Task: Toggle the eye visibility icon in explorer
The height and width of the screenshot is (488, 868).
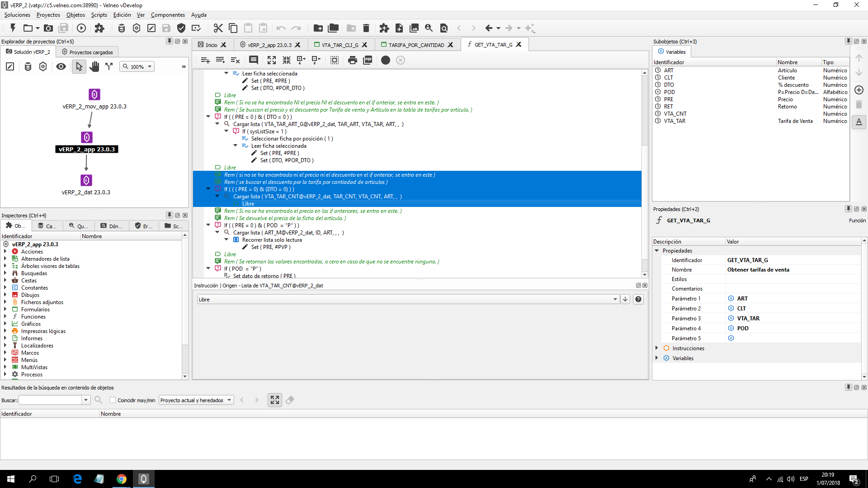Action: [x=61, y=66]
